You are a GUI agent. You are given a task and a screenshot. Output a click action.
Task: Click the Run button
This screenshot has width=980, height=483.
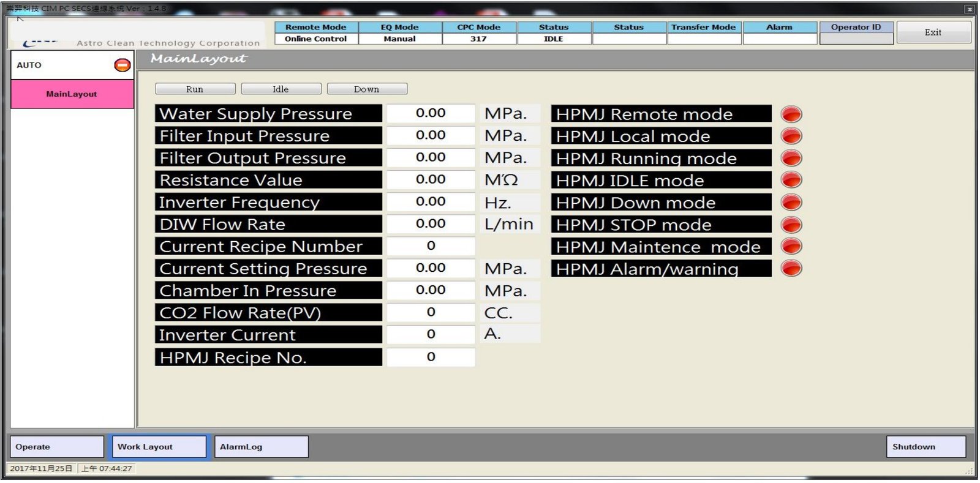(195, 89)
